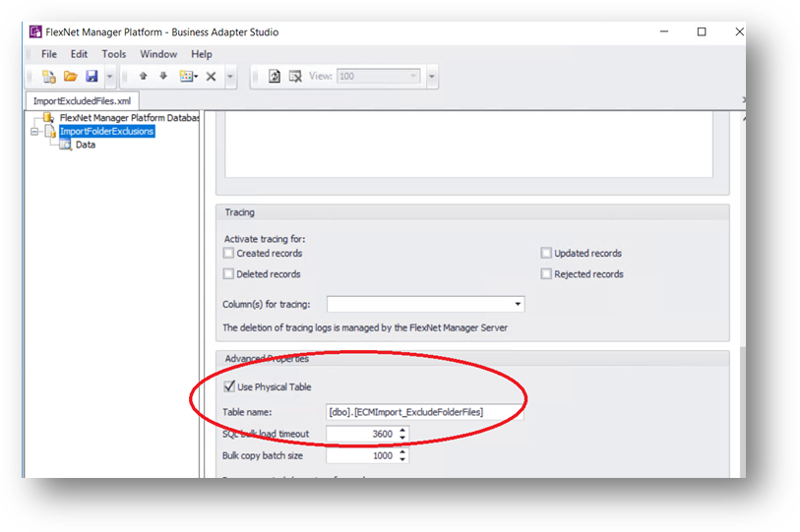The width and height of the screenshot is (800, 532).
Task: Tick the Updated records checkbox
Action: tap(546, 253)
